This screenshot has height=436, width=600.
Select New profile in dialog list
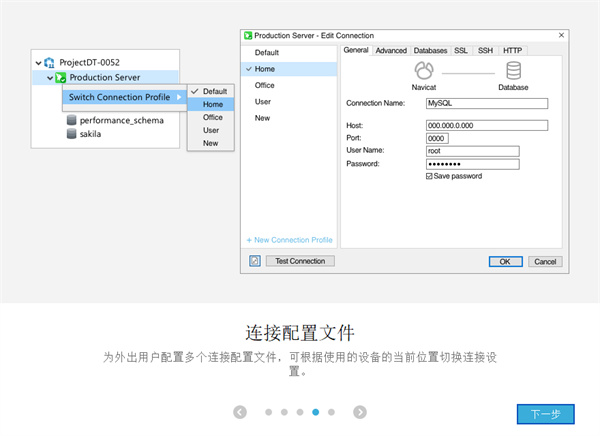(289, 118)
